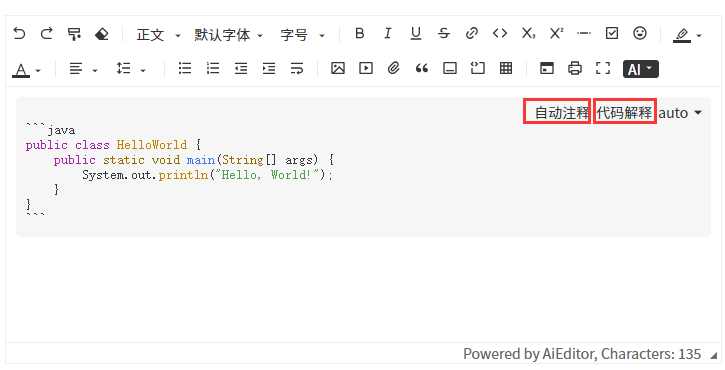This screenshot has height=370, width=725.
Task: Open the AI menu dropdown
Action: tap(641, 69)
